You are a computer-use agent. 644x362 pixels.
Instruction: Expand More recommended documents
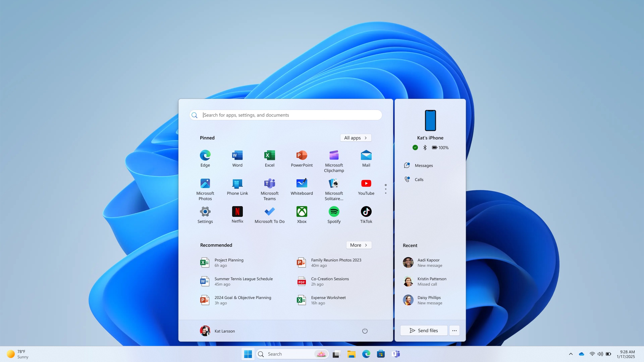tap(358, 245)
